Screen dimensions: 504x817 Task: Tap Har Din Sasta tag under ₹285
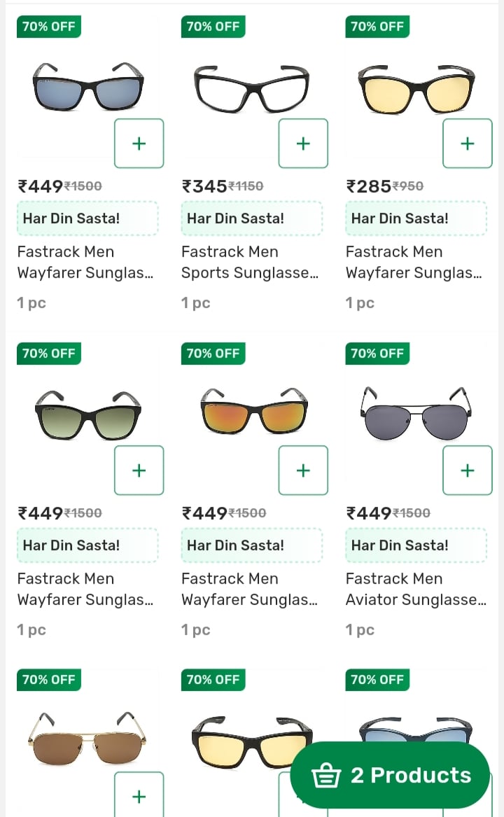point(416,218)
